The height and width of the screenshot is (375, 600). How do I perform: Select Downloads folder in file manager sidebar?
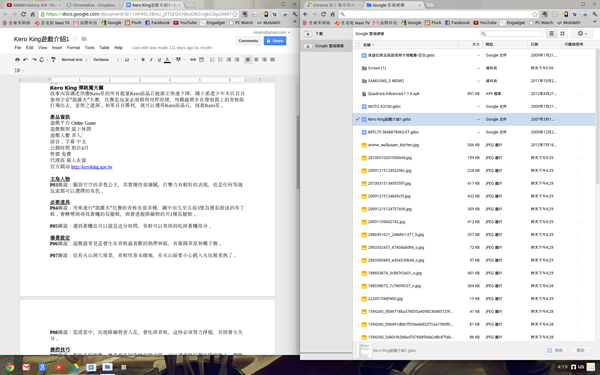coord(326,34)
